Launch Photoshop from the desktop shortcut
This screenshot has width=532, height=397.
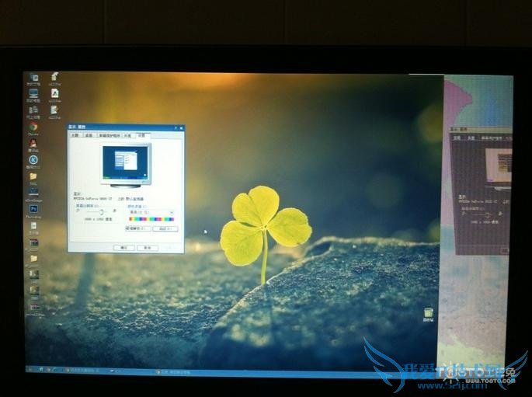point(33,211)
